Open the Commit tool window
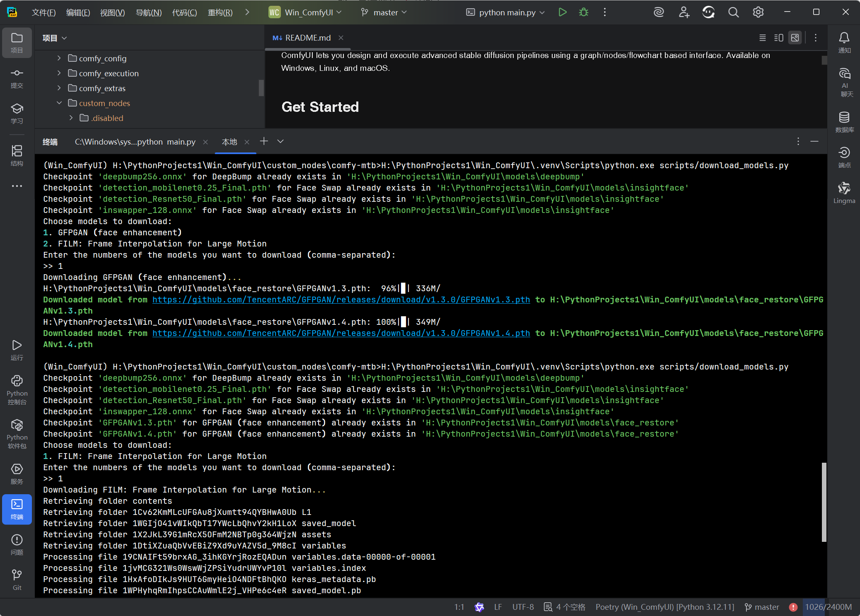Image resolution: width=860 pixels, height=616 pixels. click(x=17, y=78)
